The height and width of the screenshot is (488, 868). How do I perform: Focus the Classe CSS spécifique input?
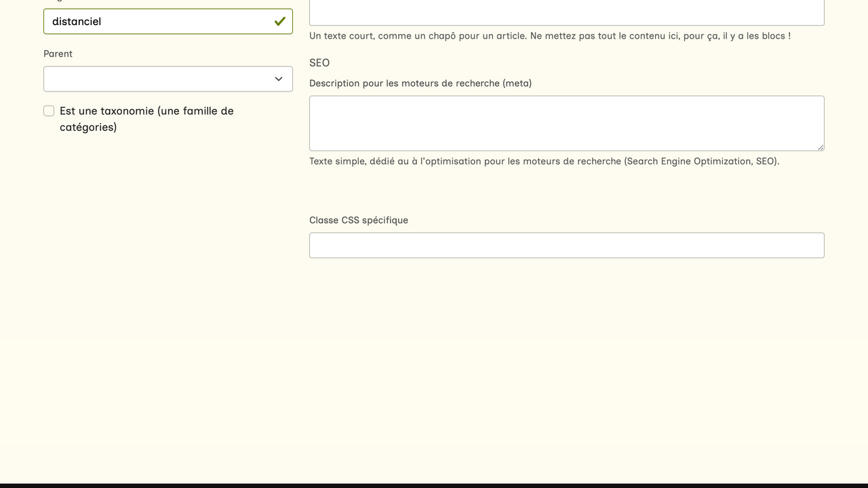coord(566,245)
